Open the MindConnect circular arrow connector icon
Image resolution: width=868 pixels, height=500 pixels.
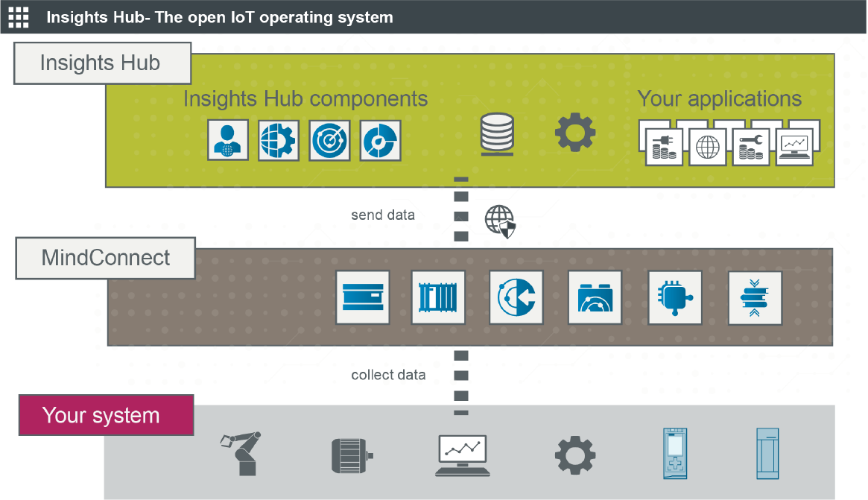click(516, 297)
